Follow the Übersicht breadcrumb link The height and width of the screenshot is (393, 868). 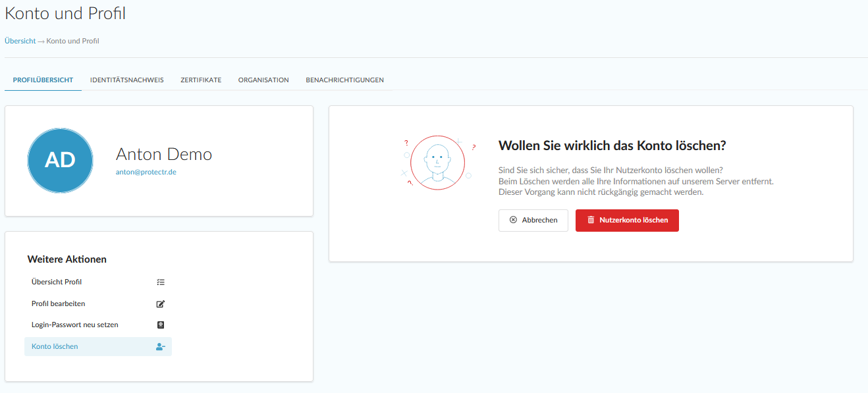click(20, 41)
